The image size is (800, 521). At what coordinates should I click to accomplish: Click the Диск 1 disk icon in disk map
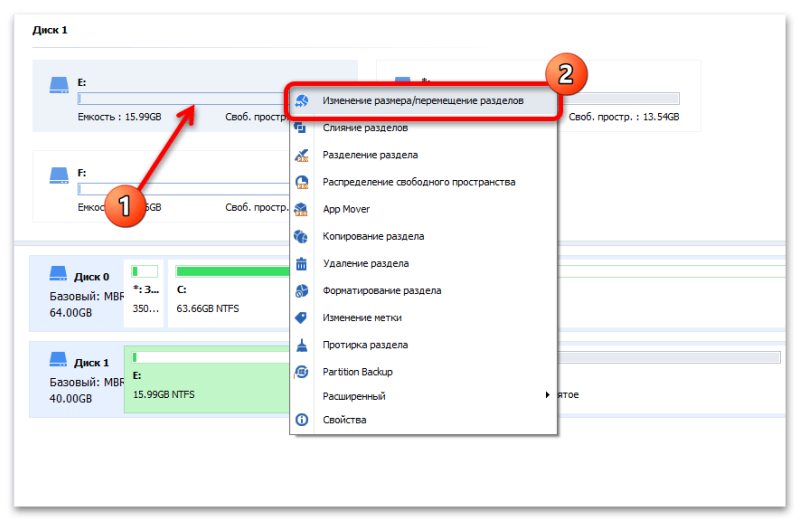pyautogui.click(x=58, y=359)
